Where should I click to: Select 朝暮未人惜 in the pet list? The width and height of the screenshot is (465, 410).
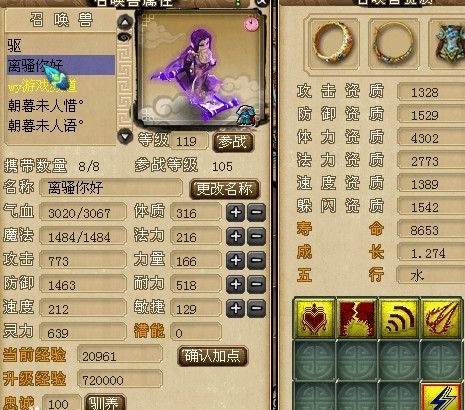pyautogui.click(x=46, y=106)
